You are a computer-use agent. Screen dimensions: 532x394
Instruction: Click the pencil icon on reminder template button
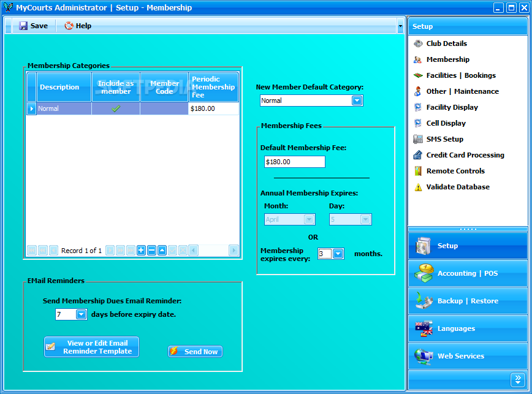coord(50,347)
